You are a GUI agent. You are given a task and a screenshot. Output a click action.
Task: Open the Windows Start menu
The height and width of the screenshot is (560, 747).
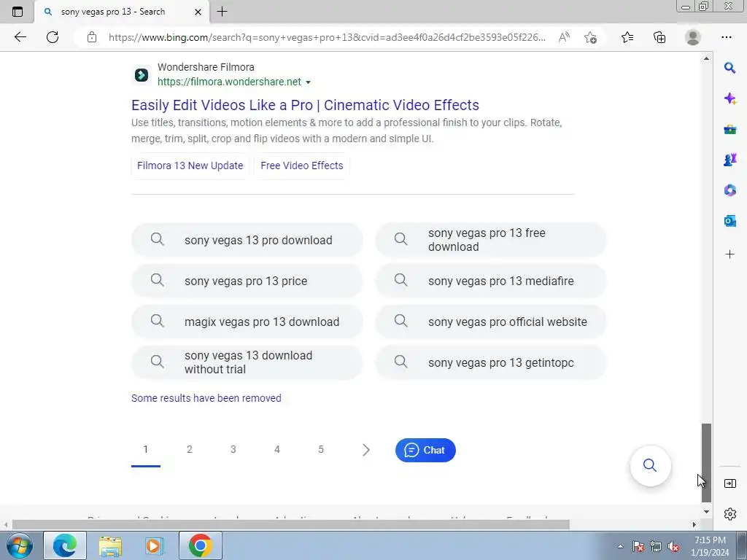click(x=20, y=545)
